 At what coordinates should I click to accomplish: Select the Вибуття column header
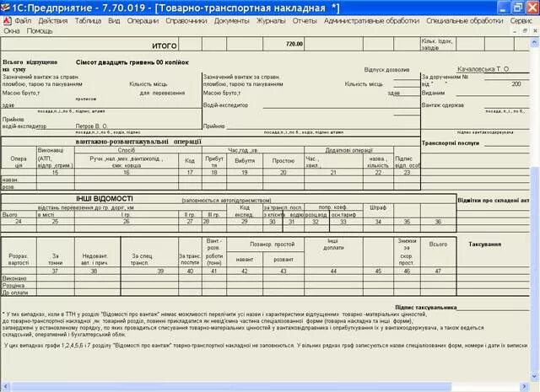click(x=245, y=161)
